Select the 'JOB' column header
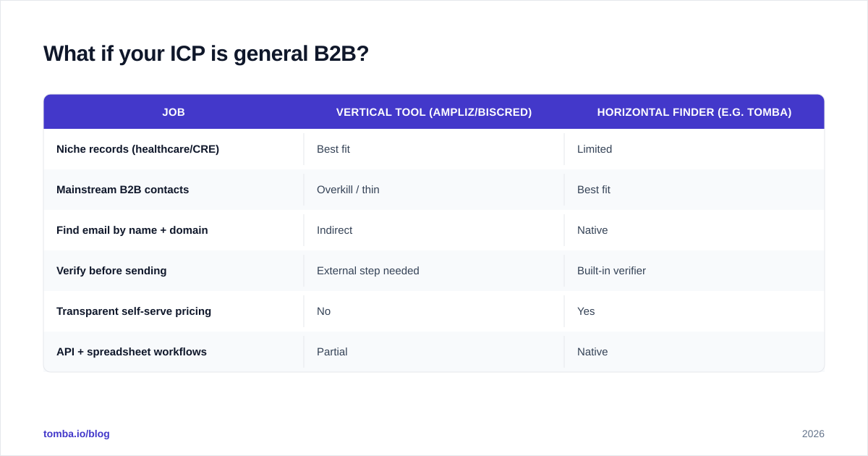Viewport: 868px width, 456px height. (x=174, y=112)
